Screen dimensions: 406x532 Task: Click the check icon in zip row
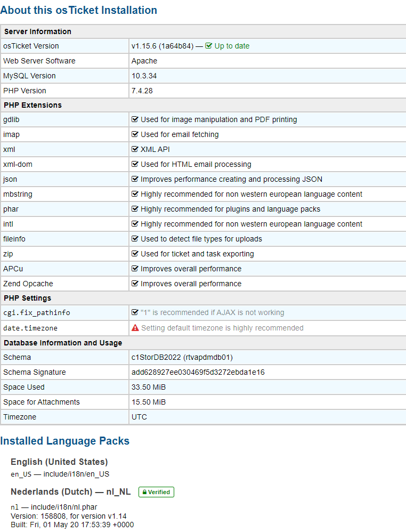(135, 254)
